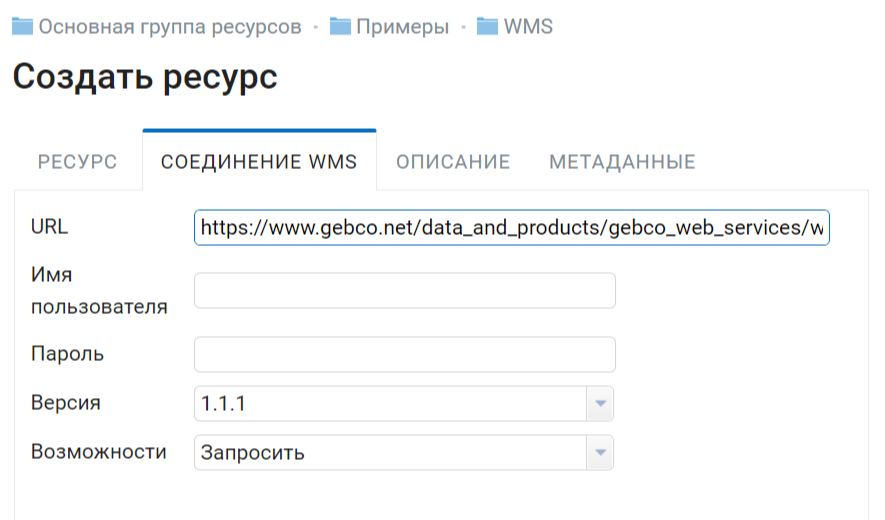Screen dimensions: 885x520
Task: Click the Создать ресурс page heading
Action: (x=145, y=77)
